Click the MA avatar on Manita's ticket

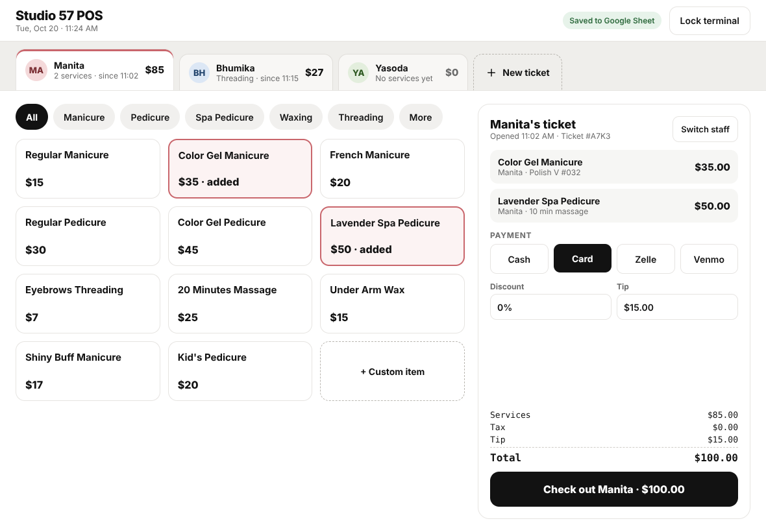coord(36,70)
